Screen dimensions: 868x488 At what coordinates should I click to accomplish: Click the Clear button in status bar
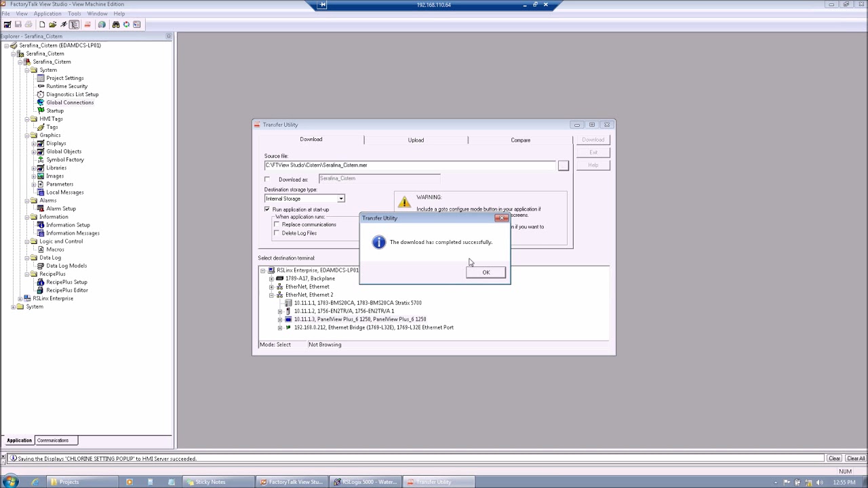click(x=834, y=458)
